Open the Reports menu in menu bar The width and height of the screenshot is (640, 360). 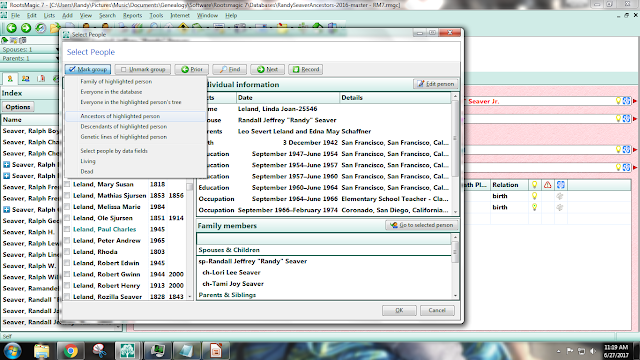[132, 16]
